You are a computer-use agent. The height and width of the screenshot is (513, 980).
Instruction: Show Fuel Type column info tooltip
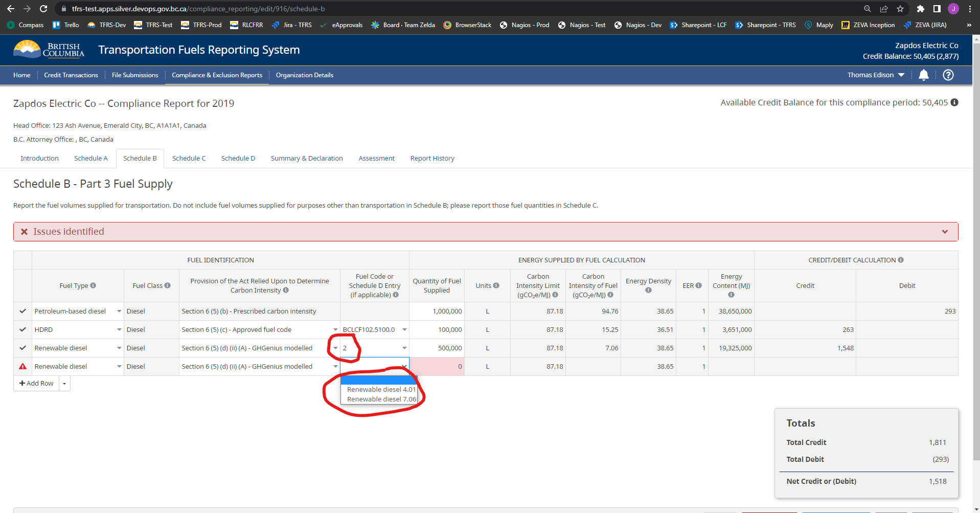coord(93,285)
